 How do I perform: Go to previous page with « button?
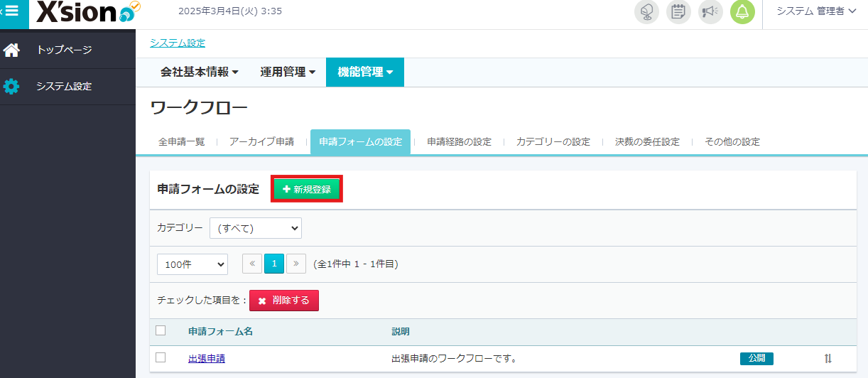(252, 264)
